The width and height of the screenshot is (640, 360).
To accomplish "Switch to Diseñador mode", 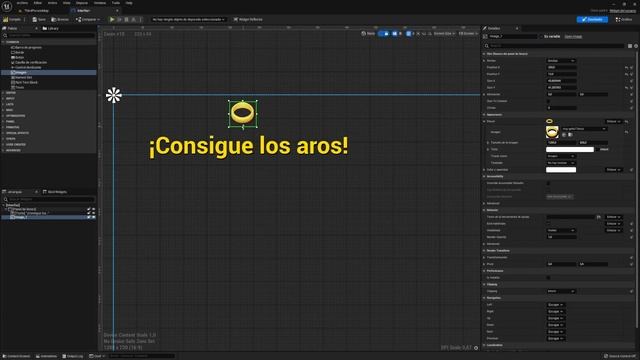I will pyautogui.click(x=592, y=19).
